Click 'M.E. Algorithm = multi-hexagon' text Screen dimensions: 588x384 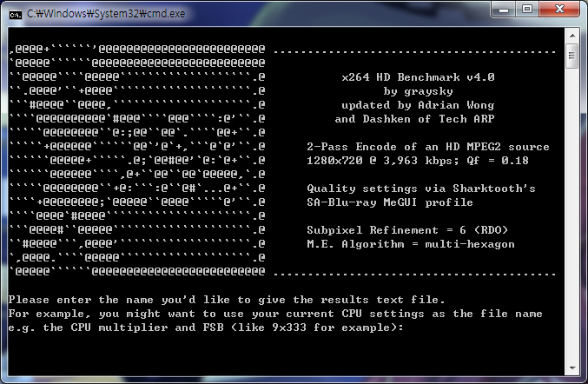(411, 244)
